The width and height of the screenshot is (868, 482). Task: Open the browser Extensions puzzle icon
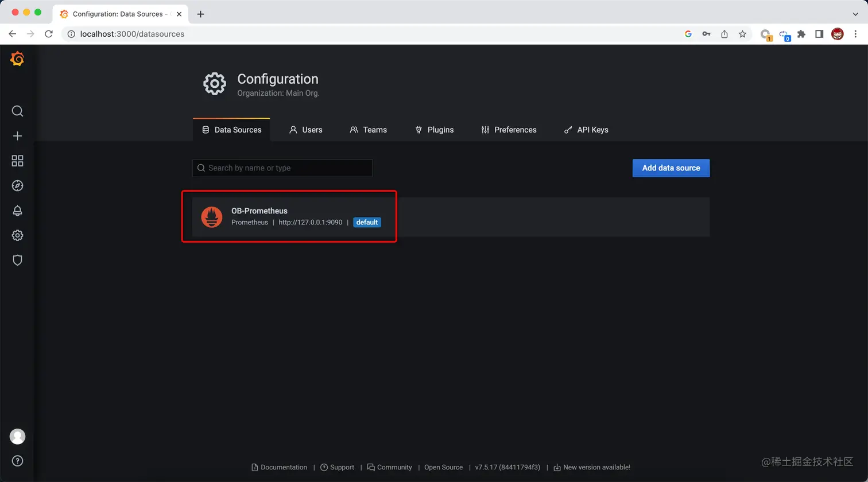click(x=801, y=34)
